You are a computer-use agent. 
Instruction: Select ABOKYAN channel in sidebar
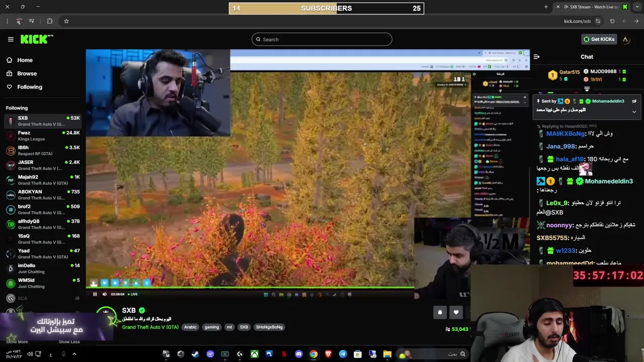coord(43,195)
